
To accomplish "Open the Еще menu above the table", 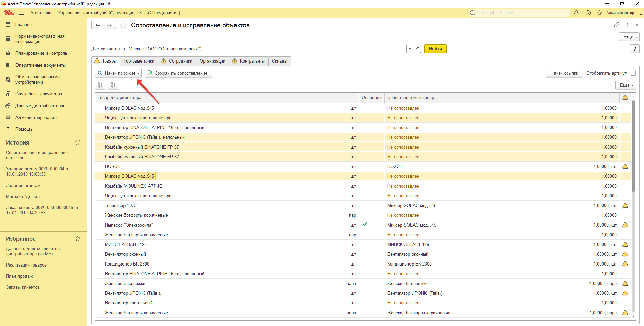I will pyautogui.click(x=625, y=85).
